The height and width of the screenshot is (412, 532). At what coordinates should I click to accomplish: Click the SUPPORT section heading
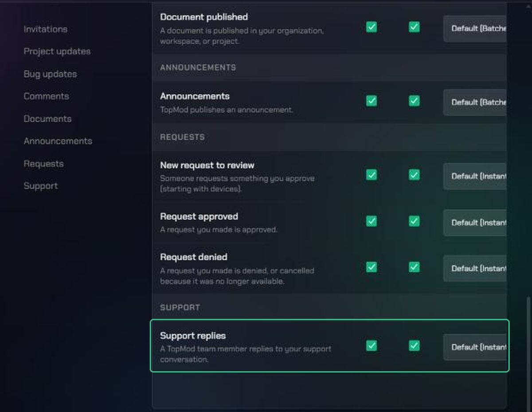click(180, 307)
